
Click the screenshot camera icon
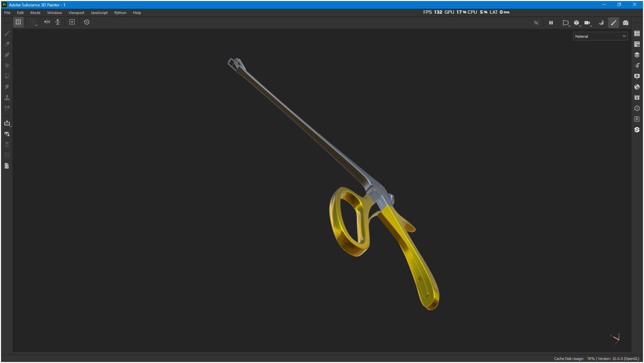click(626, 23)
